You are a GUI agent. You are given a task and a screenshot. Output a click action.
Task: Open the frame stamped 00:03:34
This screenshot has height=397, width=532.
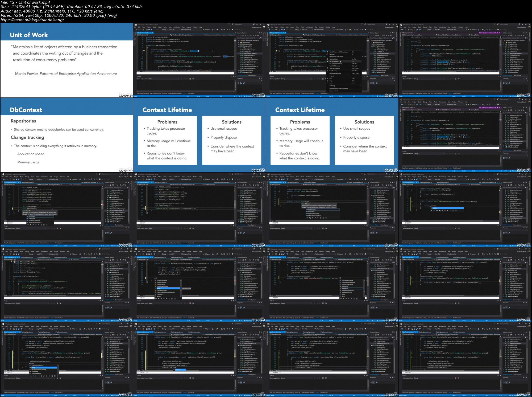coord(199,210)
